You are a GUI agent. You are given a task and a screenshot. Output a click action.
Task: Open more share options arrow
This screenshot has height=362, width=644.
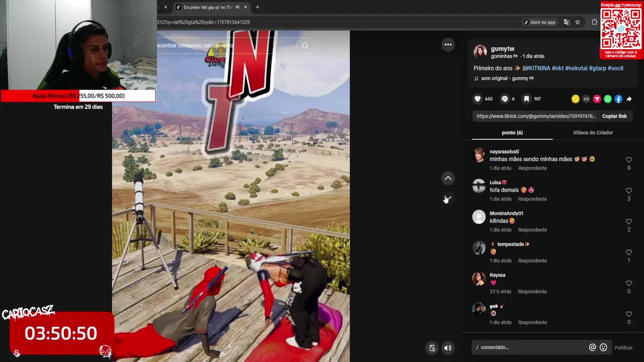(629, 99)
